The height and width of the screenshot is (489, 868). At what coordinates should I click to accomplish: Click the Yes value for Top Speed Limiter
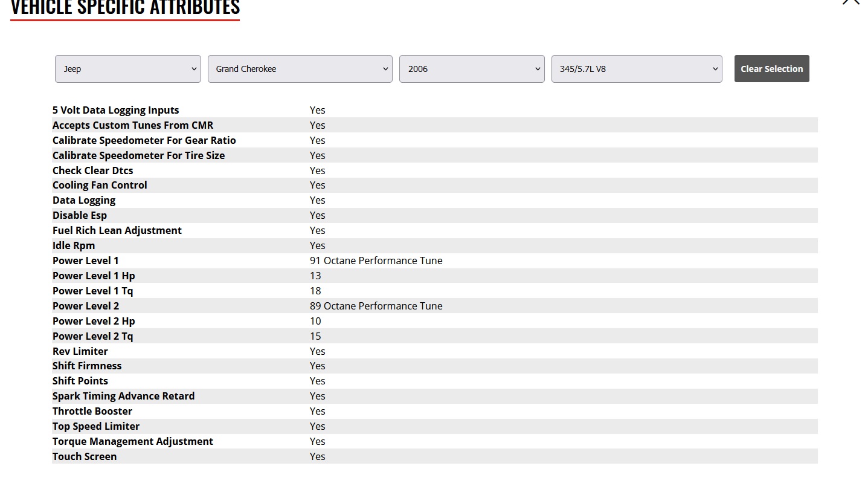pos(318,426)
